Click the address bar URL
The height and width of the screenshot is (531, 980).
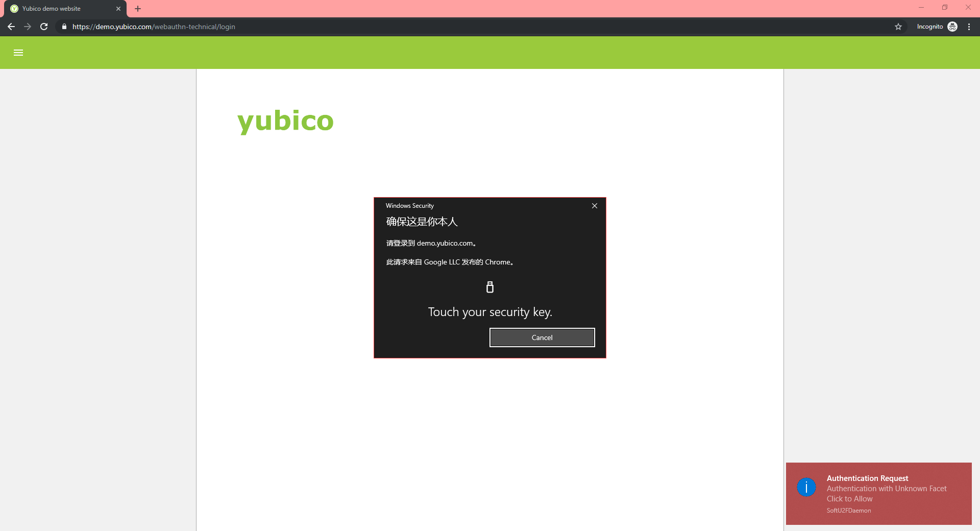154,27
